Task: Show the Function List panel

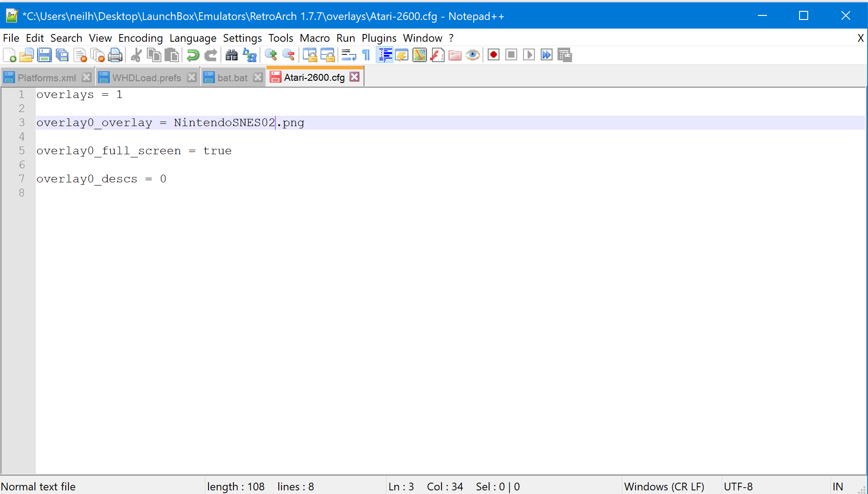Action: (437, 55)
